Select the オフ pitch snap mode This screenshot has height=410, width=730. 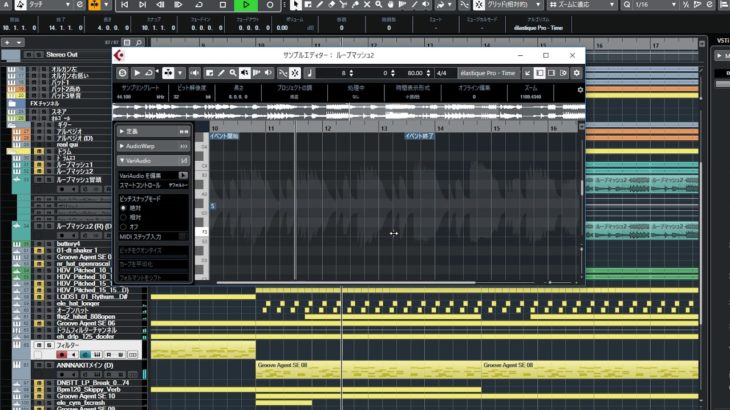[x=123, y=227]
